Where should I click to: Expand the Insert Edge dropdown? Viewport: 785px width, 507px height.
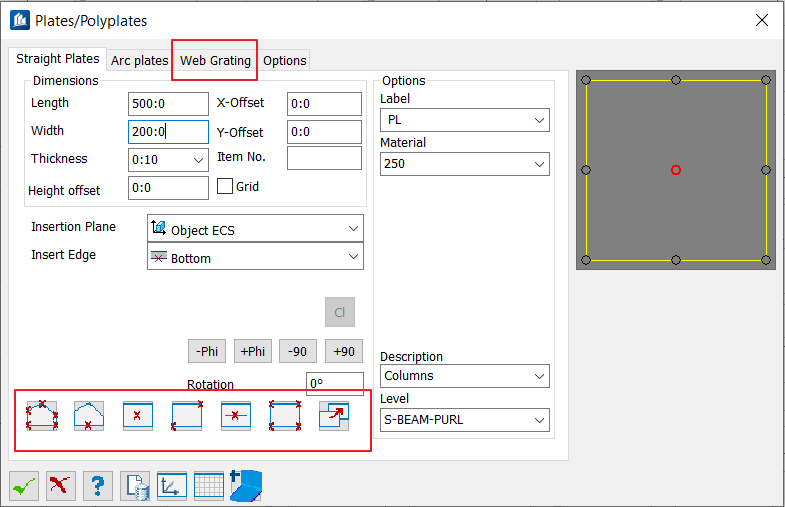255,257
